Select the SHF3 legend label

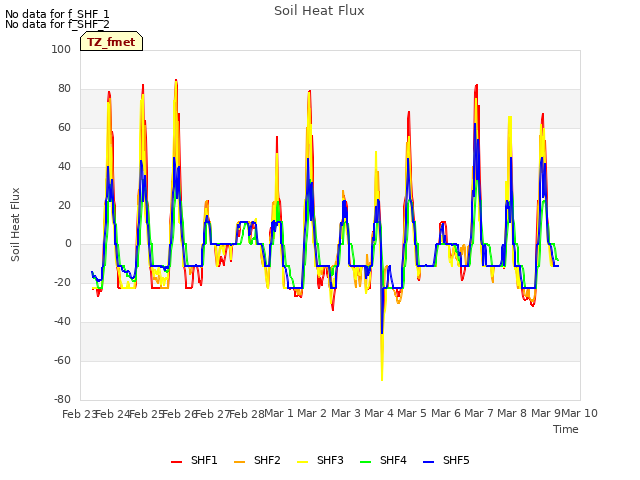click(x=330, y=460)
